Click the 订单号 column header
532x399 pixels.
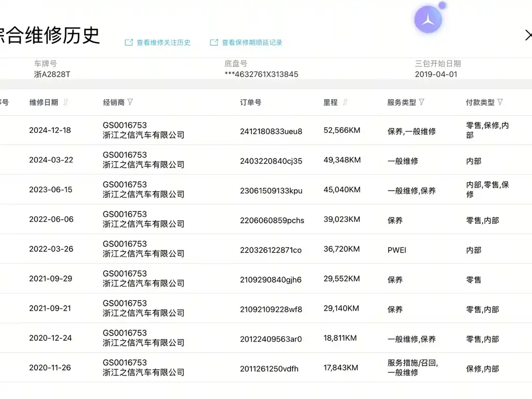[x=251, y=102]
